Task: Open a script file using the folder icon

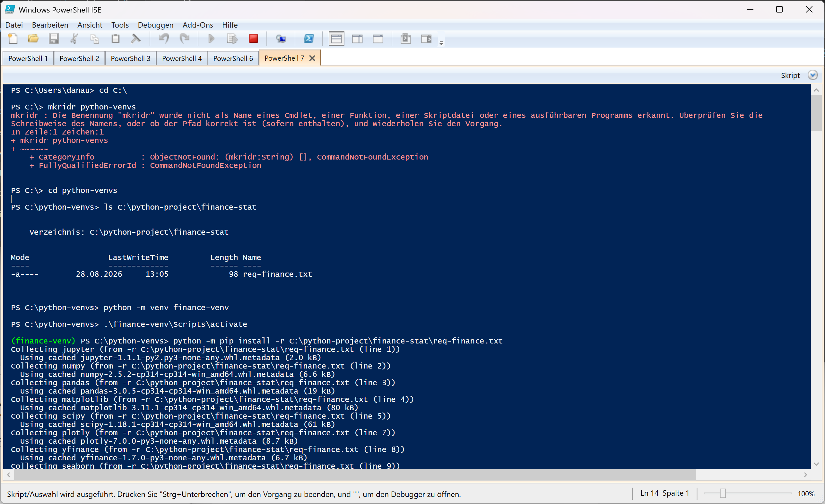Action: 33,39
